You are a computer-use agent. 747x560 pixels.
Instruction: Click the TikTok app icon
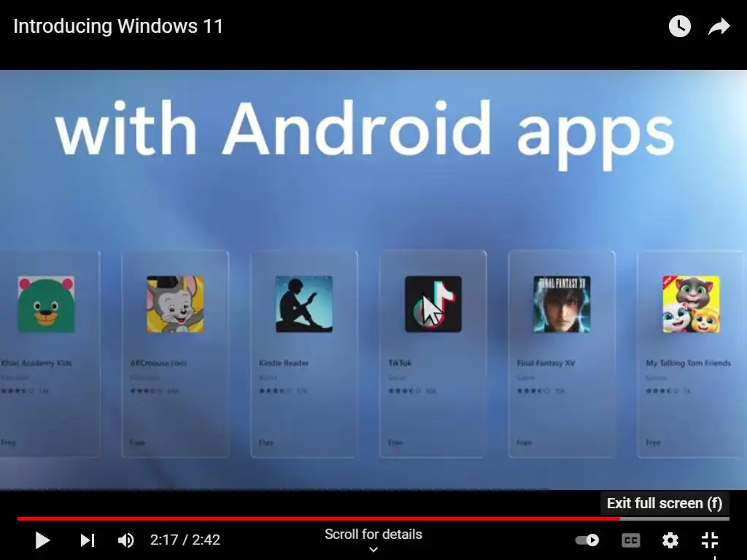click(x=433, y=304)
